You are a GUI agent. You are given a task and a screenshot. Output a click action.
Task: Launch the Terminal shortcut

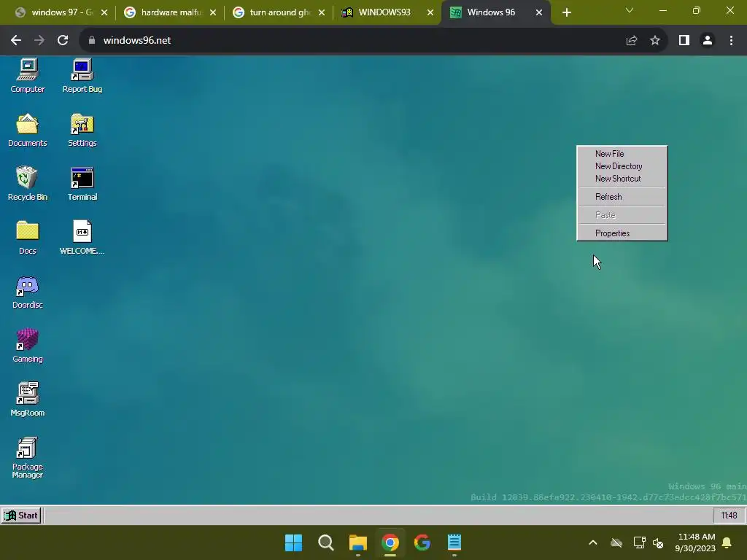point(82,183)
